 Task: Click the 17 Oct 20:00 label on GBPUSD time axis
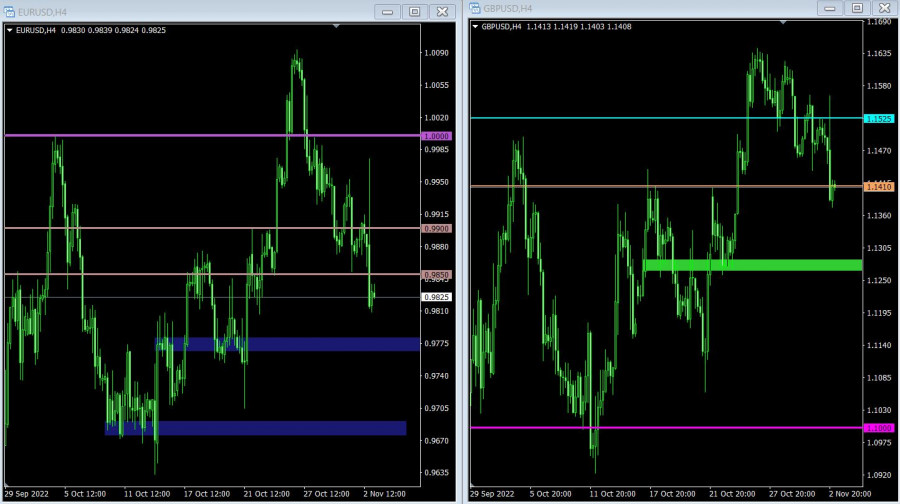click(672, 494)
